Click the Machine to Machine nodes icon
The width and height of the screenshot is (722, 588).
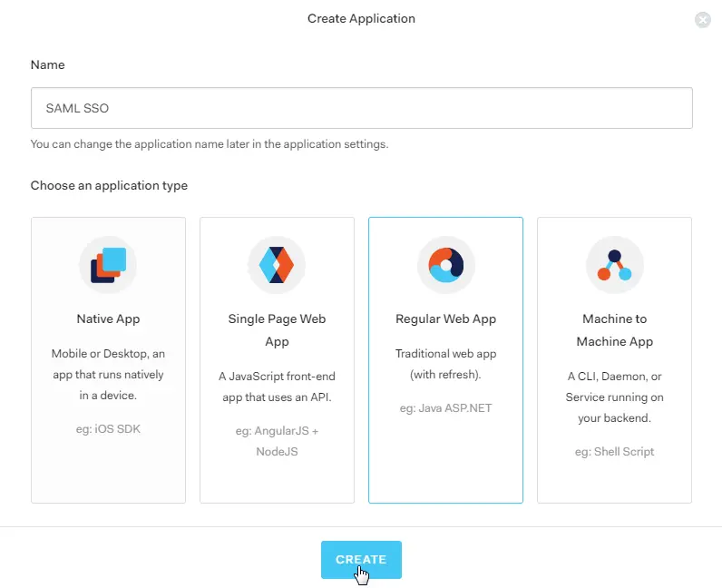[x=614, y=265]
